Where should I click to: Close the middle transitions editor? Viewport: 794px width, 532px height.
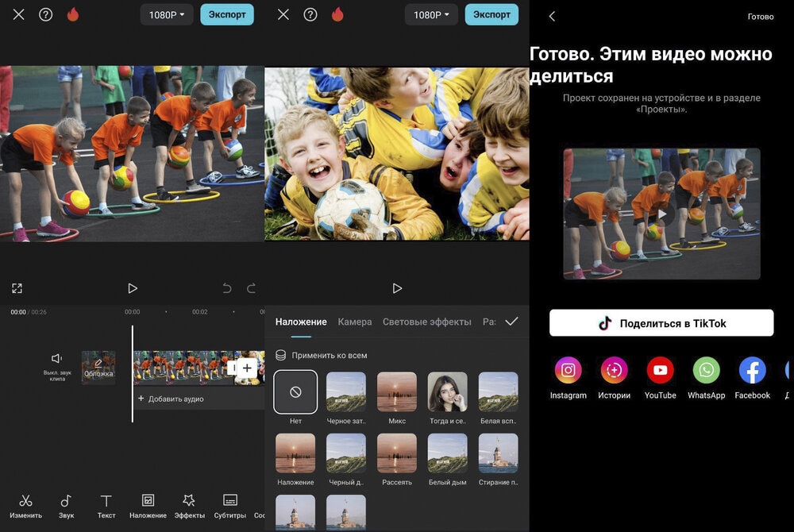283,14
